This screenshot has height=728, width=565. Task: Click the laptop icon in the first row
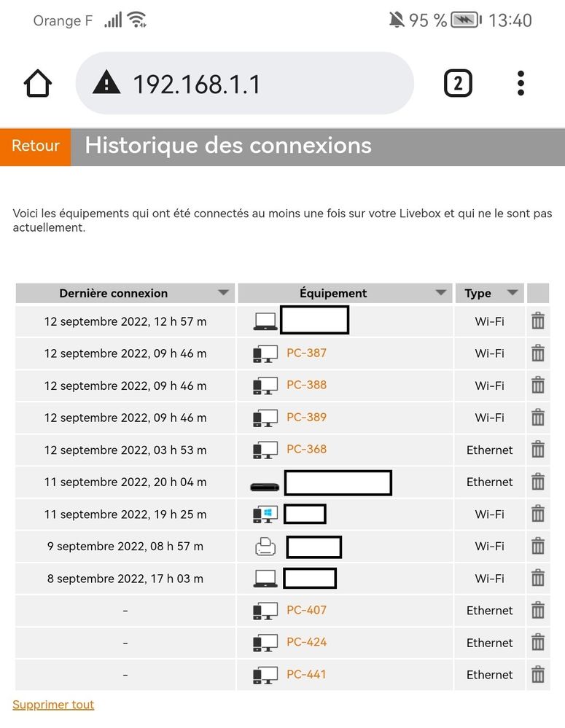coord(265,321)
